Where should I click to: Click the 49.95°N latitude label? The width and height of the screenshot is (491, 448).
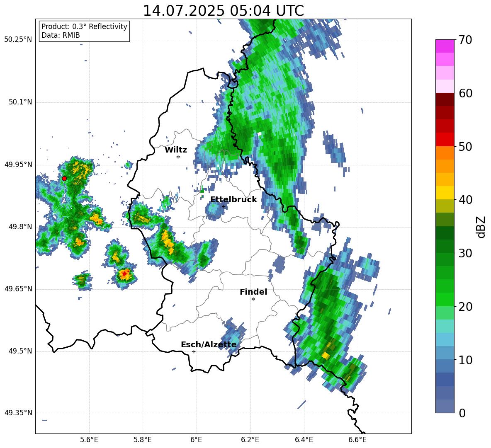18,165
